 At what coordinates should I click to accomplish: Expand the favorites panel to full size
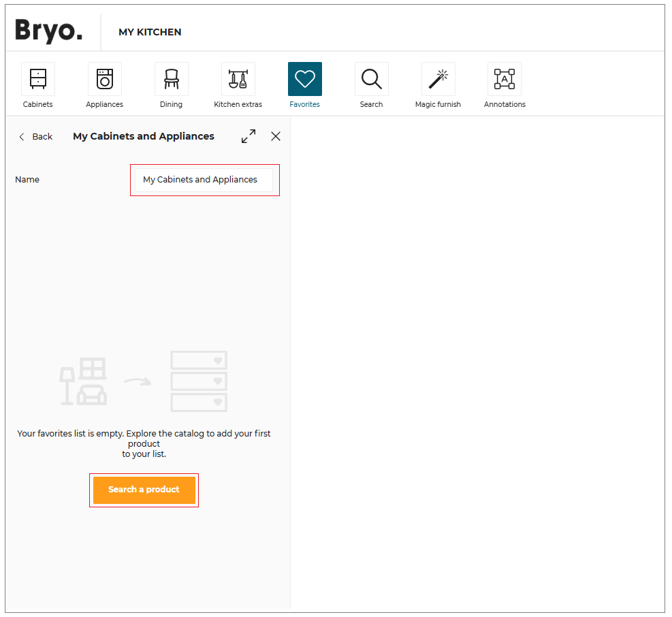pyautogui.click(x=249, y=136)
